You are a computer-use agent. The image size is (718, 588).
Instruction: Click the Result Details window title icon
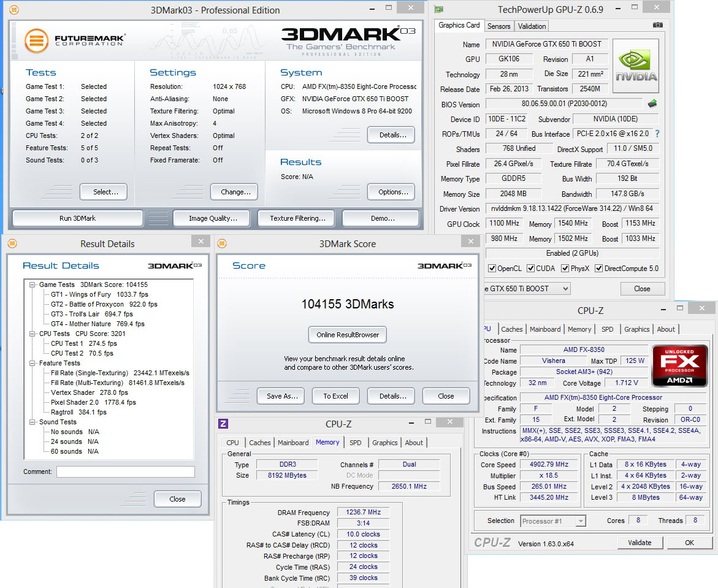12,243
